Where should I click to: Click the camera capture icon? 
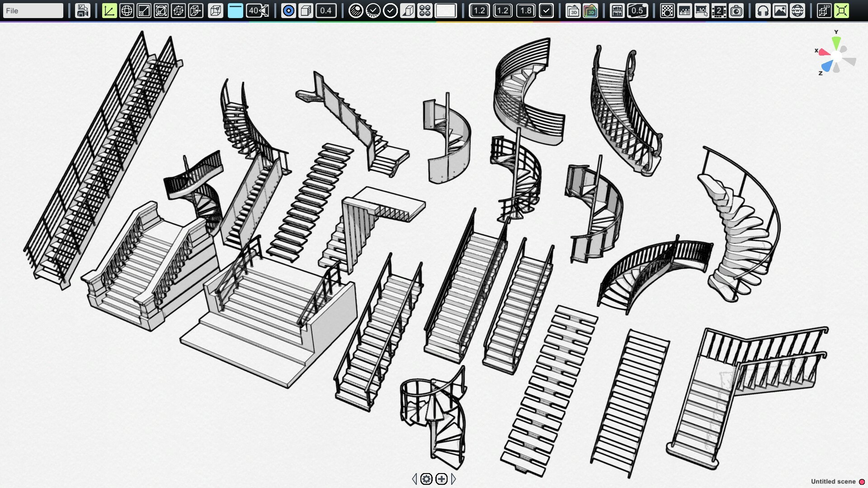pyautogui.click(x=736, y=10)
